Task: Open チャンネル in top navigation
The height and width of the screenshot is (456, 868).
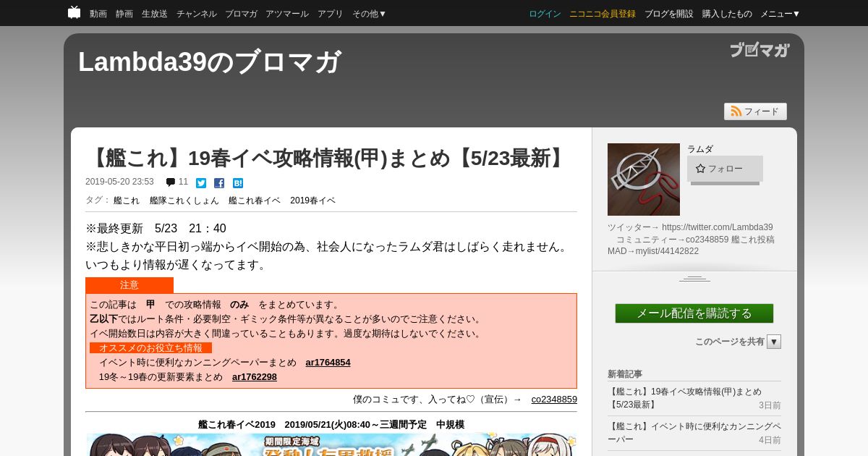Action: pyautogui.click(x=196, y=14)
